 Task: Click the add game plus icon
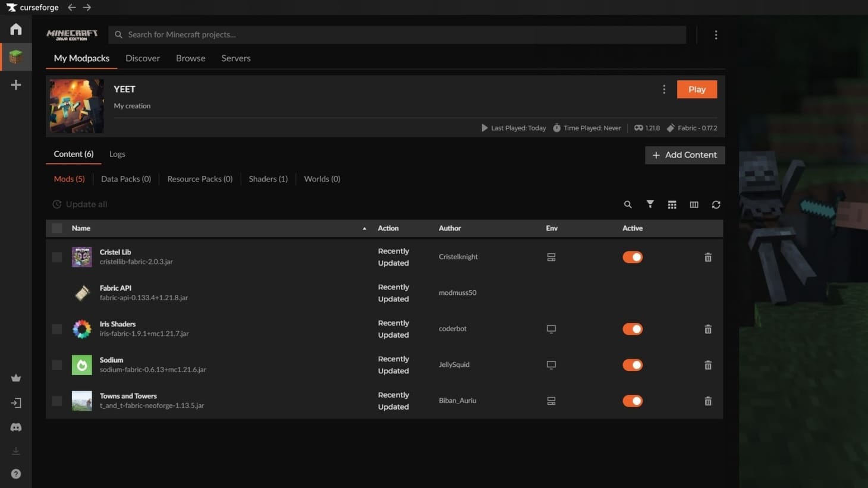[16, 85]
